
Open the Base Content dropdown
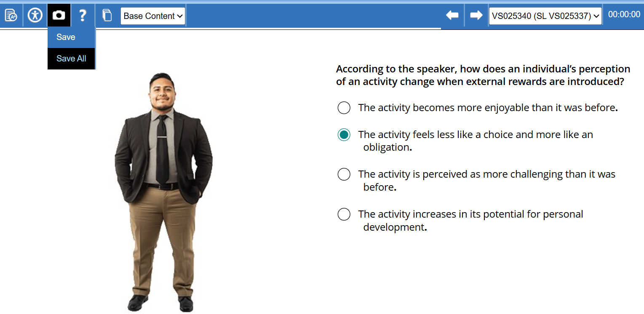coord(153,16)
